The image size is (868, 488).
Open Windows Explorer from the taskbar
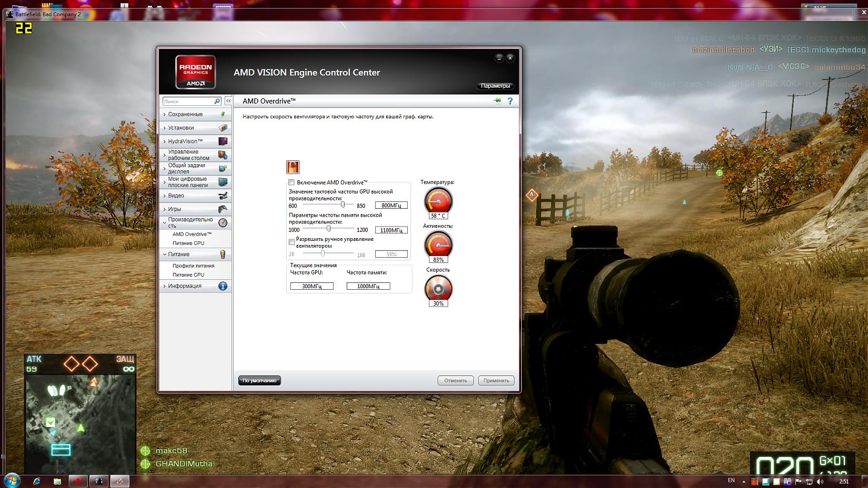tap(57, 481)
